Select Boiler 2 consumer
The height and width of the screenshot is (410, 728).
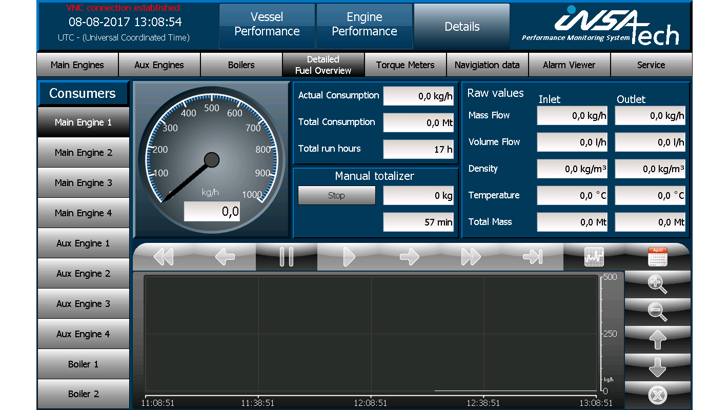(x=83, y=394)
